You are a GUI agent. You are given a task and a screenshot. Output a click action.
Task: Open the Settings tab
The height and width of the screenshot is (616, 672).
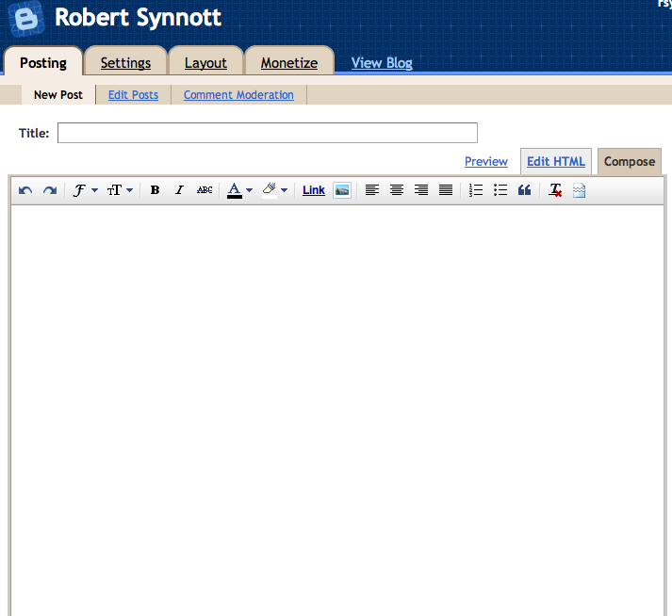(x=125, y=63)
